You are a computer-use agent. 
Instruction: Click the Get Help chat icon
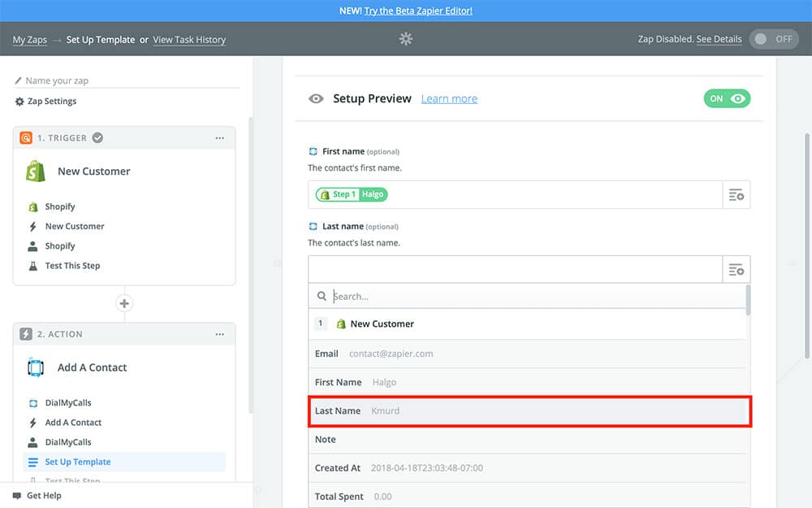pos(17,496)
